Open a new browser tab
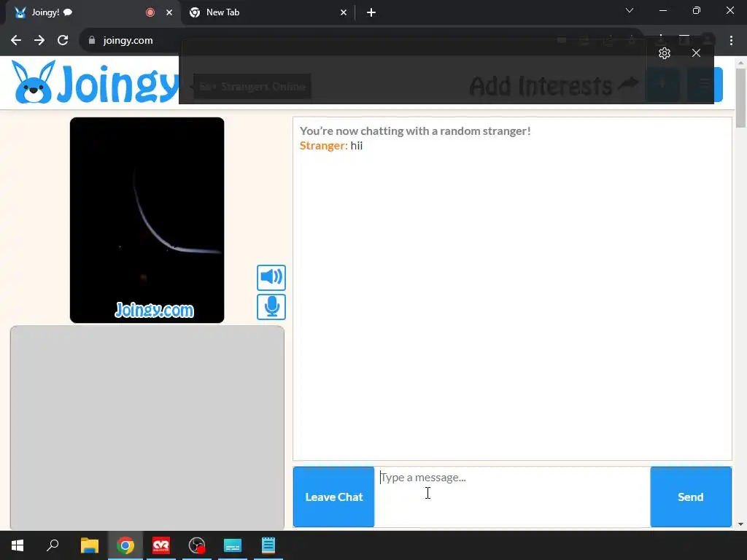Image resolution: width=747 pixels, height=560 pixels. pos(371,12)
